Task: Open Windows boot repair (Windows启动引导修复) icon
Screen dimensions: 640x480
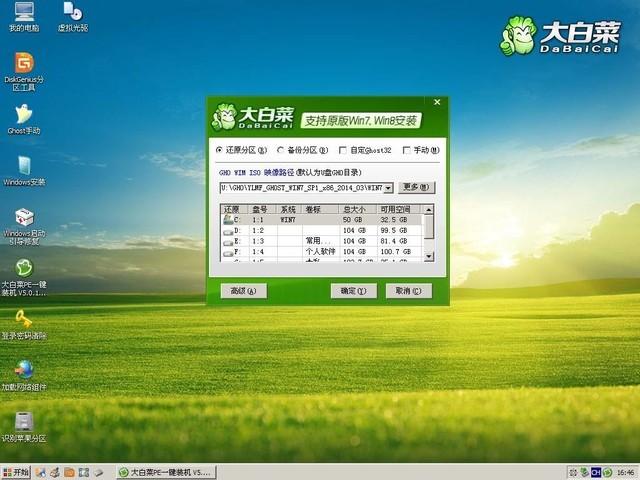Action: coord(24,227)
